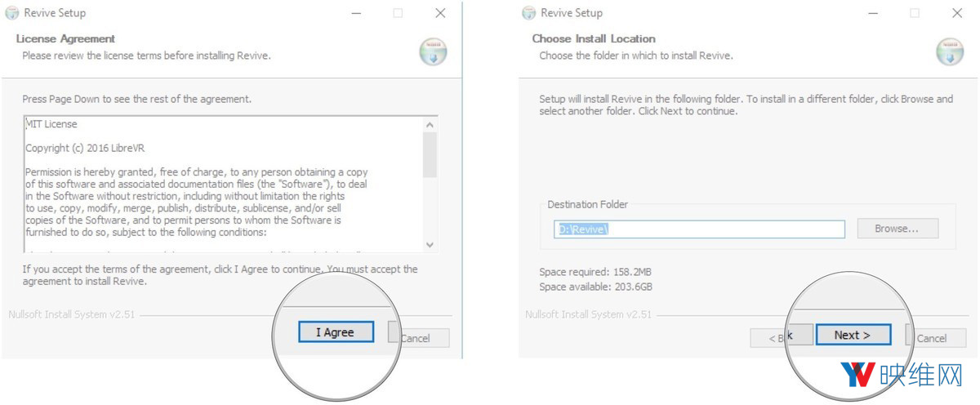Click the Revive icon in License window title bar
This screenshot has width=980, height=405.
click(x=12, y=13)
